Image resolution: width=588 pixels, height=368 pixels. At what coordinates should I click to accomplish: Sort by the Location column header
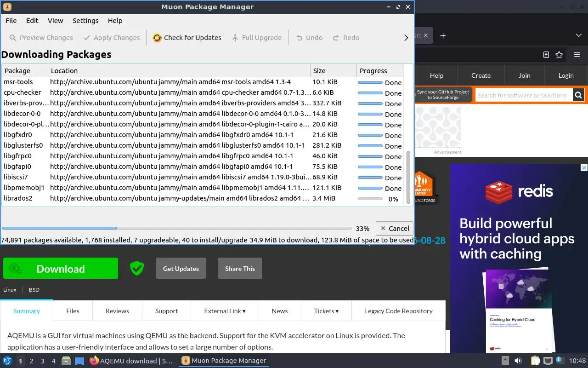click(x=179, y=71)
